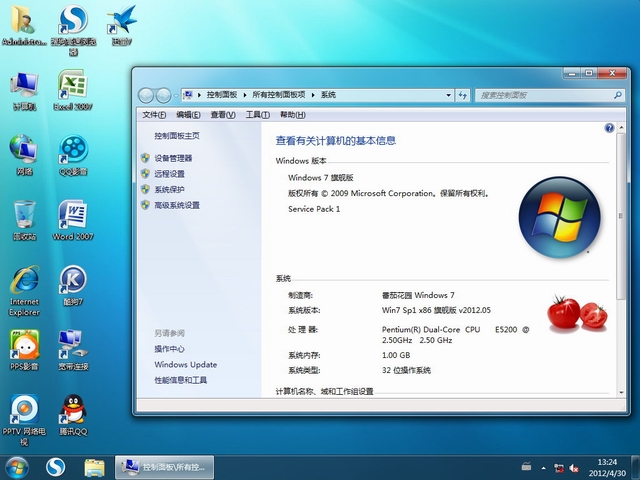Click the 'Service Pack 1' text
640x480 pixels.
pos(314,209)
